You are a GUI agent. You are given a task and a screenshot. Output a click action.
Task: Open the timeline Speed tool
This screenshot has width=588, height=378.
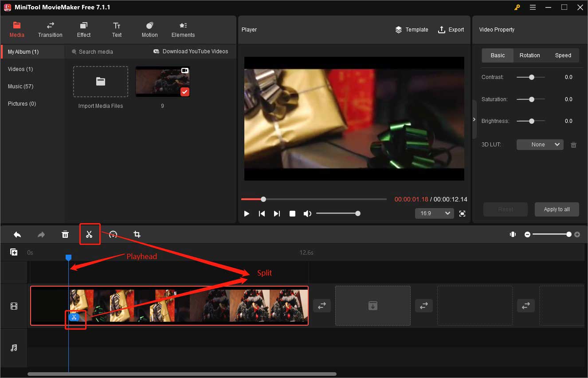[113, 234]
